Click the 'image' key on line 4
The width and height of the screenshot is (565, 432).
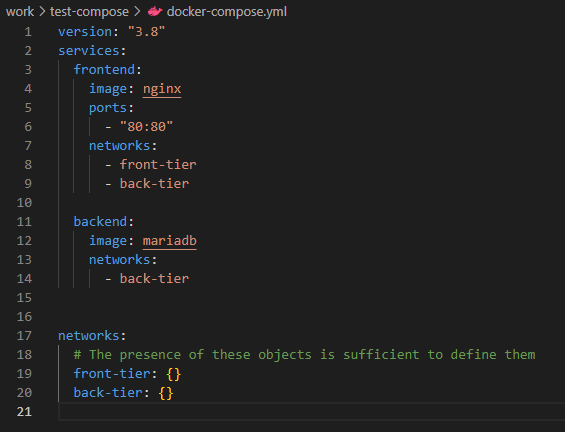point(108,89)
